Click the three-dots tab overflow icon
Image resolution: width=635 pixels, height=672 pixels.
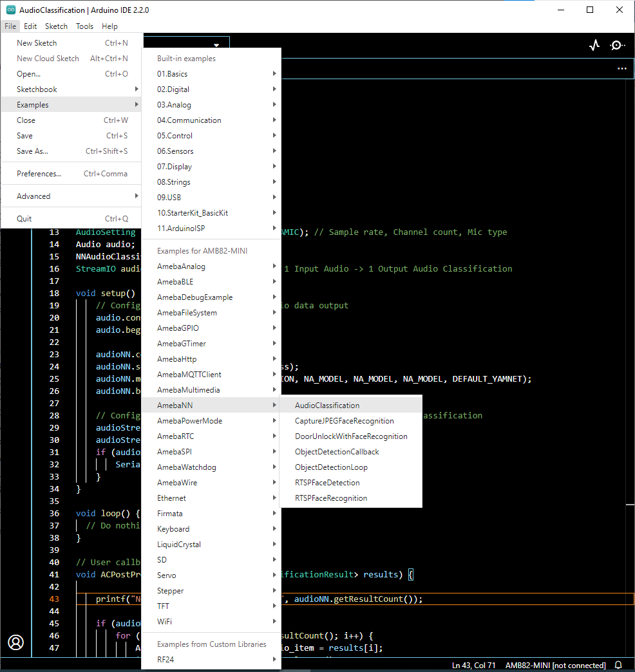coord(621,68)
